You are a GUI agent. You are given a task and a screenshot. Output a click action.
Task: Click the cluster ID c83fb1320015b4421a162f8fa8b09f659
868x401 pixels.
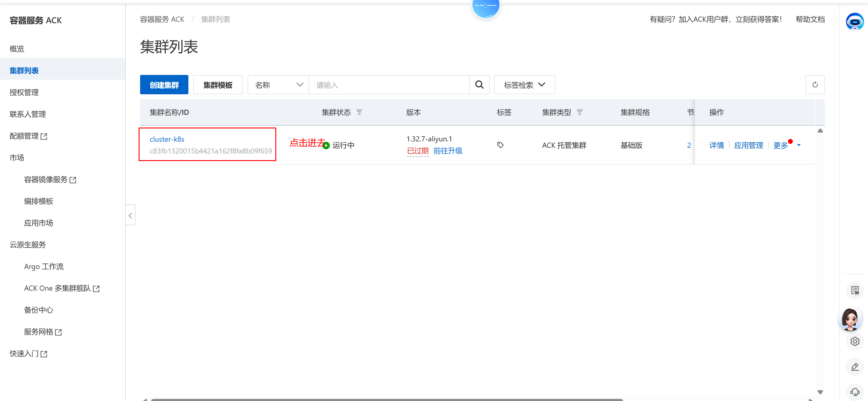tap(211, 151)
